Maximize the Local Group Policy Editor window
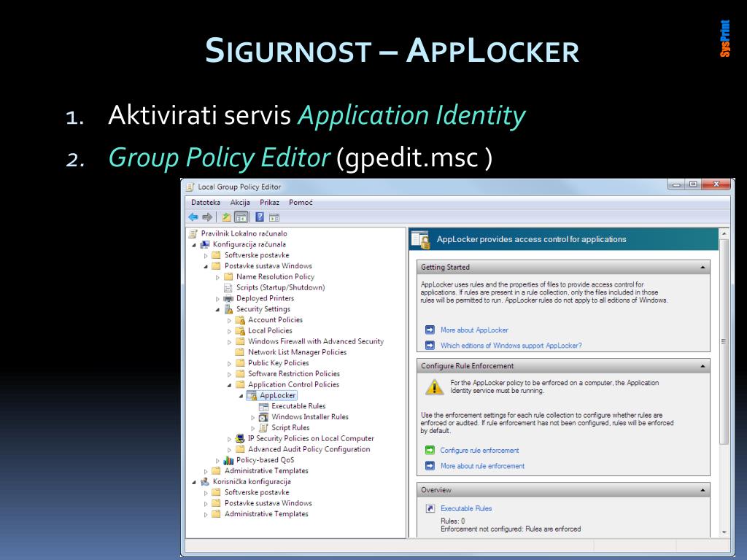Viewport: 747px width, 560px height. click(x=693, y=184)
